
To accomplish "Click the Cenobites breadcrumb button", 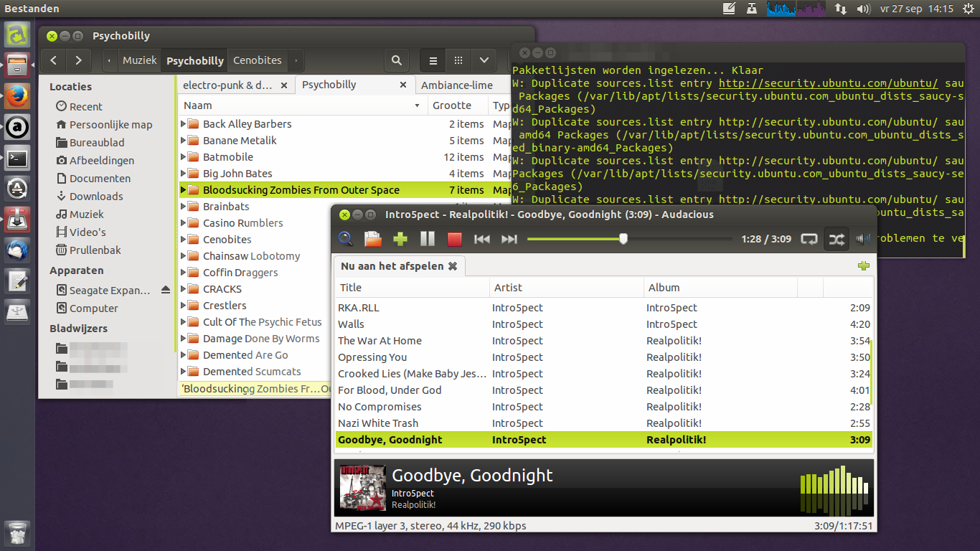I will click(258, 61).
